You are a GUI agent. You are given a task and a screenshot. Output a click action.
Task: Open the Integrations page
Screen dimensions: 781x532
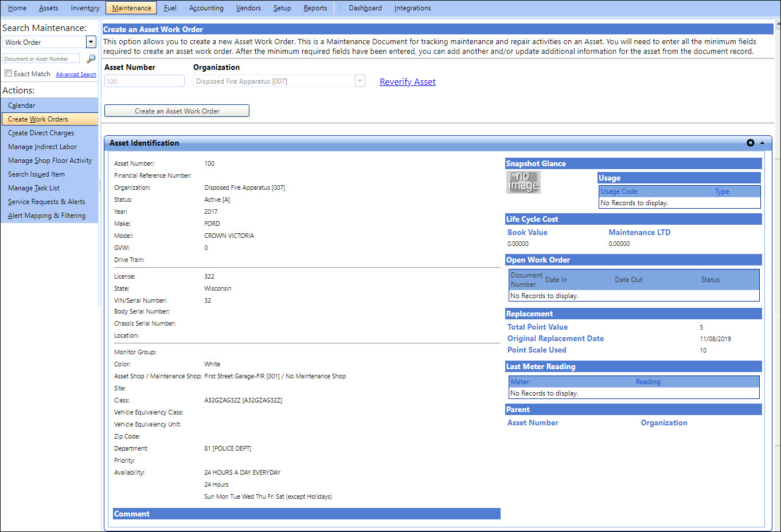pos(412,8)
